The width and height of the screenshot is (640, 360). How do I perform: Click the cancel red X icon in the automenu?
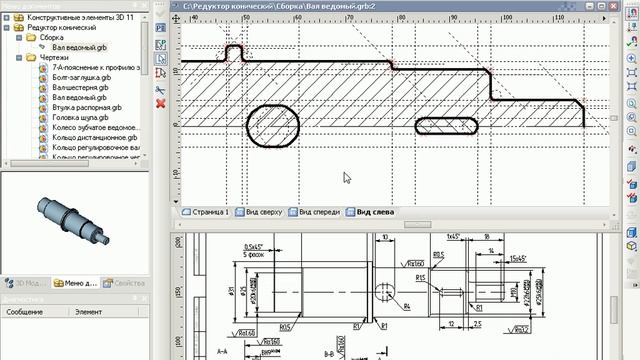(x=161, y=104)
